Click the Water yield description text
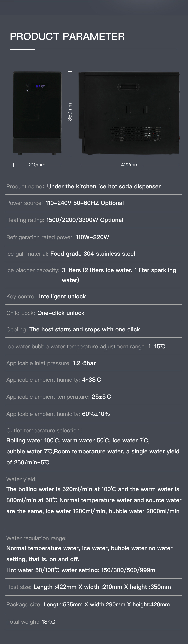 [93, 500]
